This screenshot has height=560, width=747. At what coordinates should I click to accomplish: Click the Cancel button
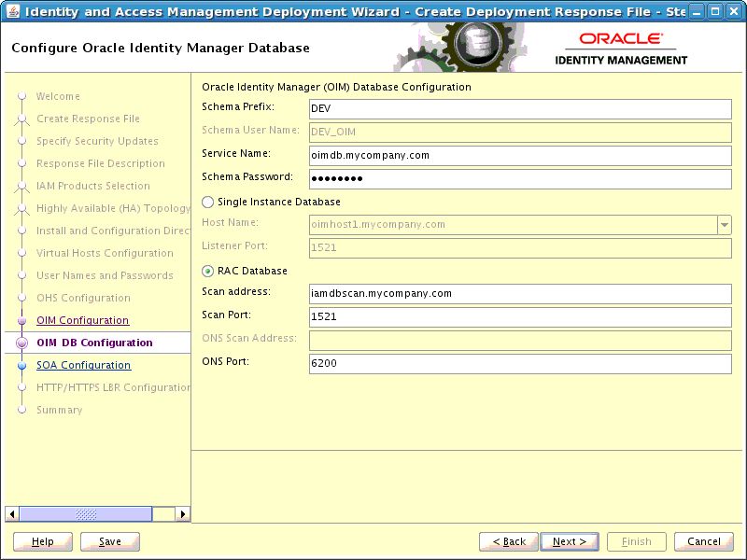pos(704,541)
